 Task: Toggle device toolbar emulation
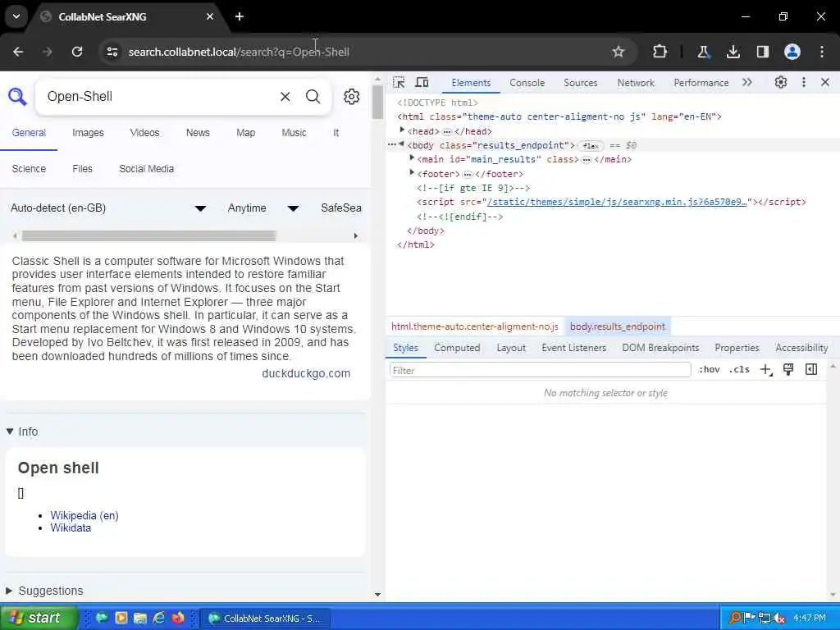422,83
